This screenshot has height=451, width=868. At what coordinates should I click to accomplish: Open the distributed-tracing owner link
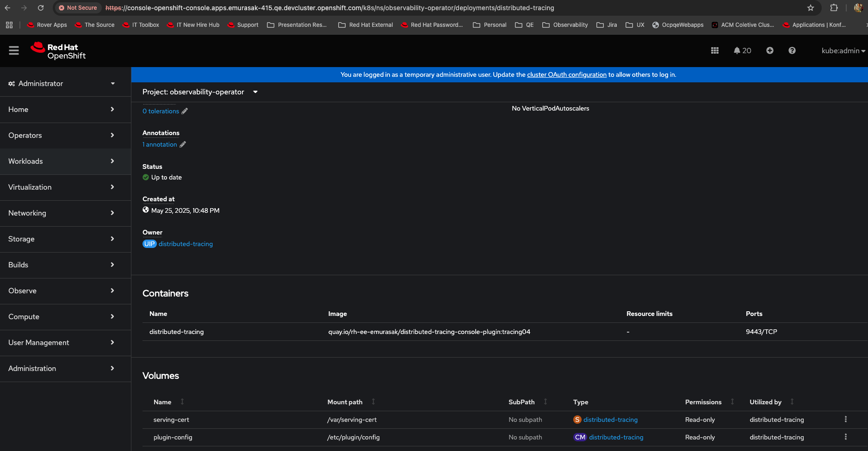186,244
